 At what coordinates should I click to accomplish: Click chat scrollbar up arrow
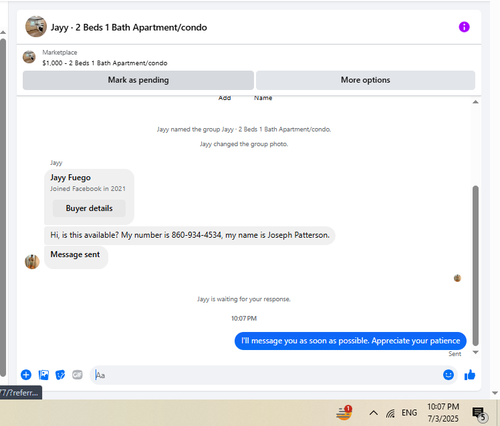coord(476,102)
